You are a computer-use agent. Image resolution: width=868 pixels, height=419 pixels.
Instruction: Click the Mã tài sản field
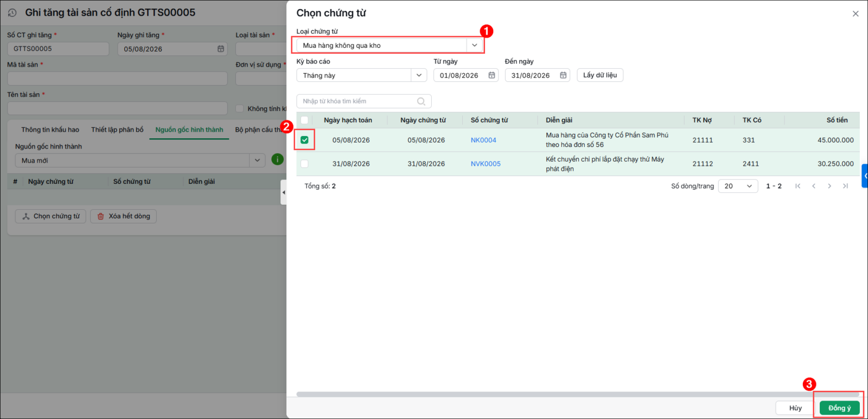[117, 79]
